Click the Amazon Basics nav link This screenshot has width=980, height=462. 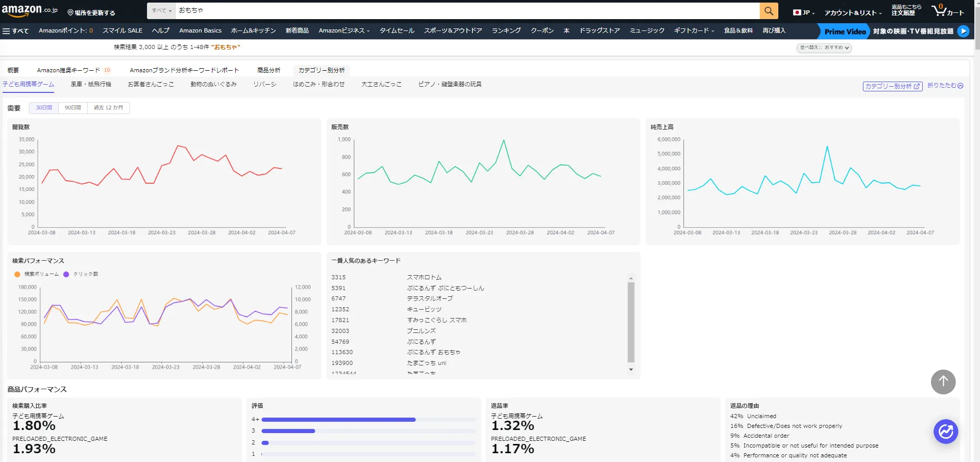(x=200, y=31)
